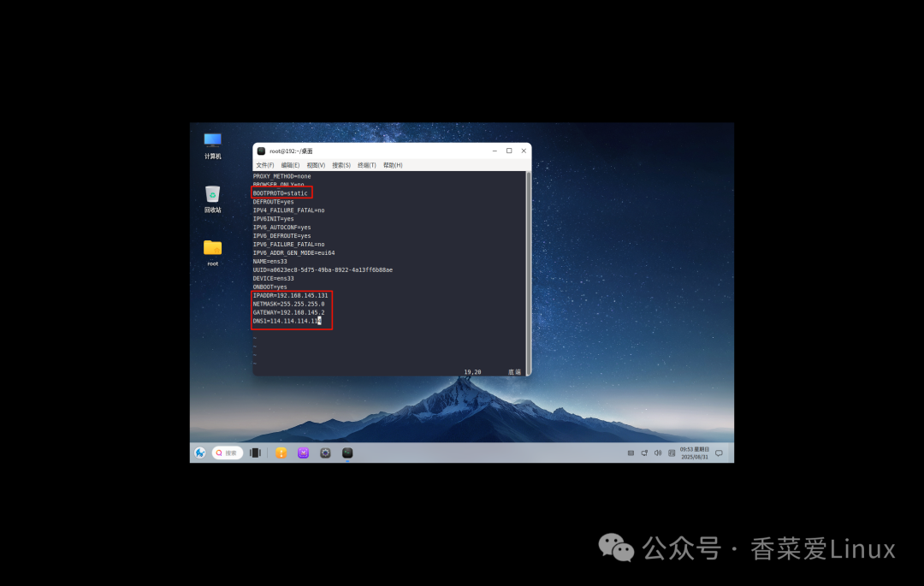Click the line NETMASK=255.255.255.0
This screenshot has height=586, width=924.
(289, 305)
